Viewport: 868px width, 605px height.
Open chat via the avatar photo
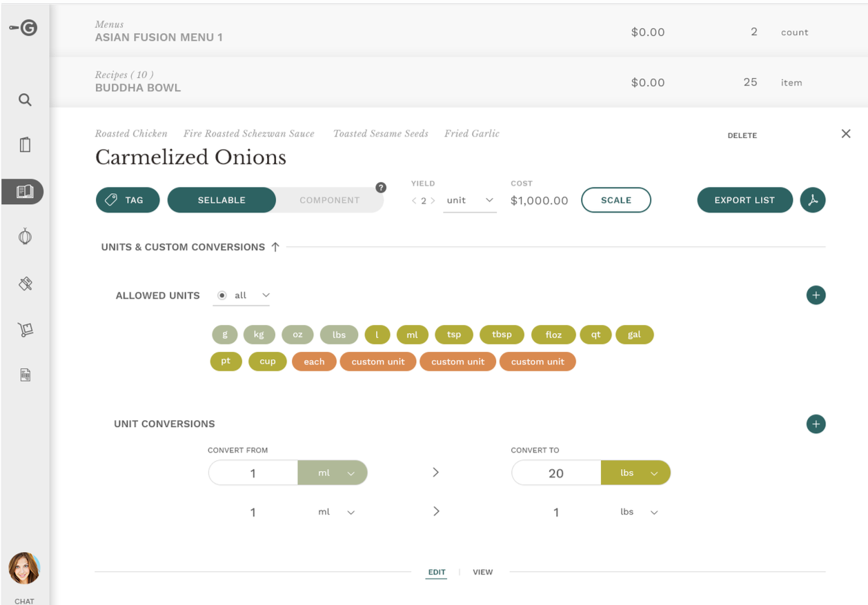24,568
